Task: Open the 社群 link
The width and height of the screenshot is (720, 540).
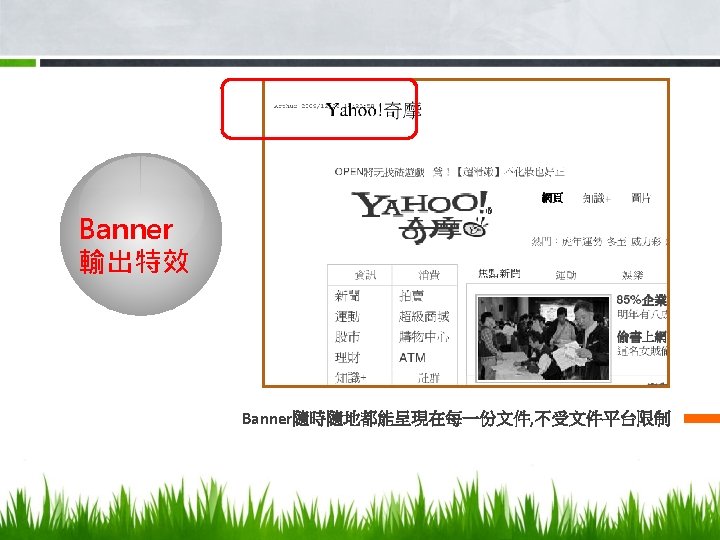Action: [429, 377]
